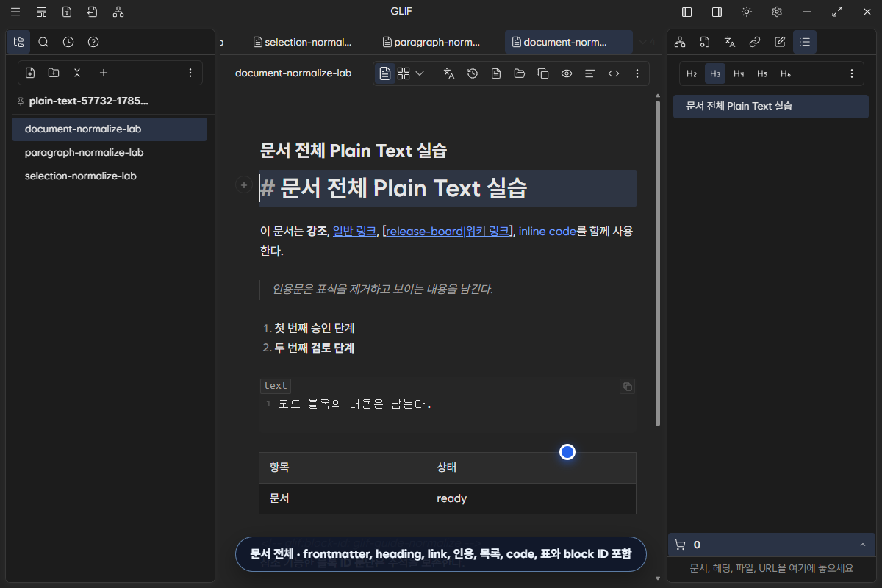Click the text language label on code block
The width and height of the screenshot is (882, 588).
click(276, 386)
